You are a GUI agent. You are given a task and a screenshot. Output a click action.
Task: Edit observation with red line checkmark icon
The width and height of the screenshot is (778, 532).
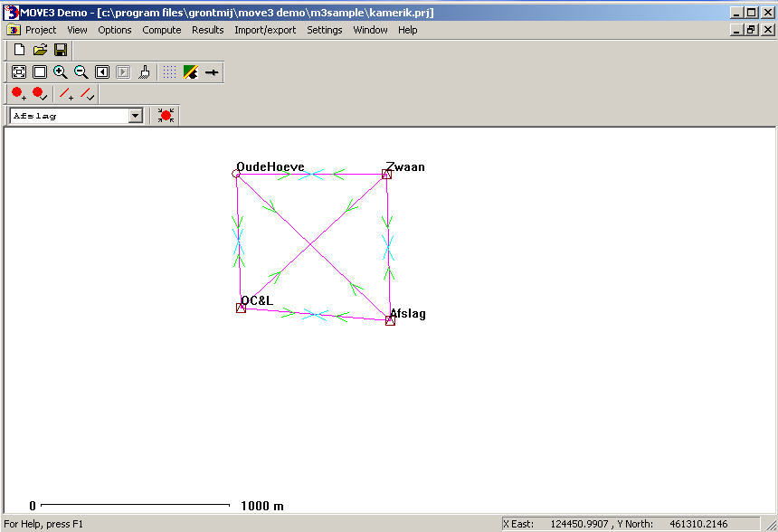click(x=88, y=94)
